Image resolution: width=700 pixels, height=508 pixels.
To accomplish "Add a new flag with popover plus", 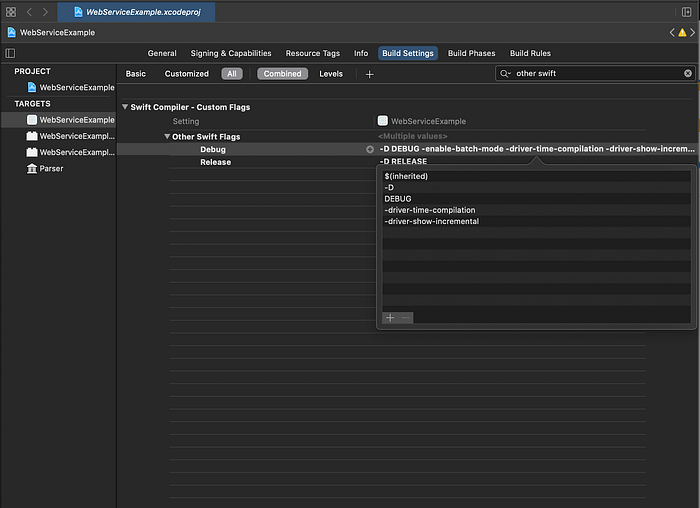I will click(390, 318).
